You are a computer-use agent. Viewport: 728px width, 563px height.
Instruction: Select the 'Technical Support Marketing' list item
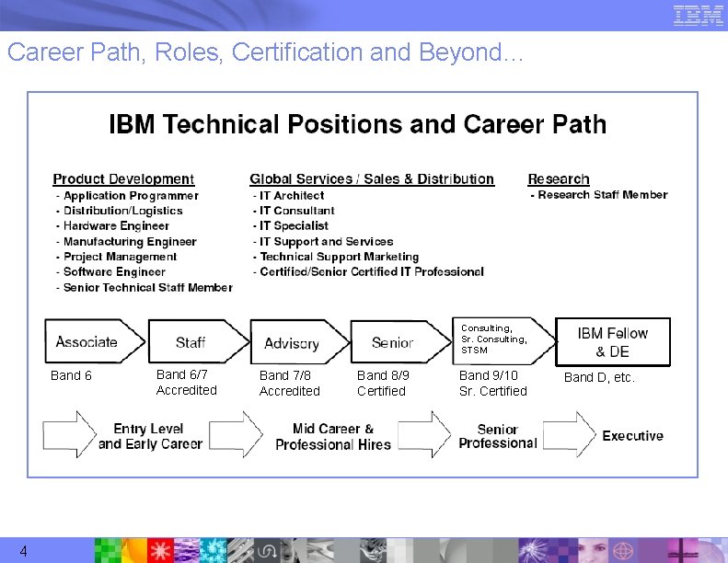click(340, 257)
